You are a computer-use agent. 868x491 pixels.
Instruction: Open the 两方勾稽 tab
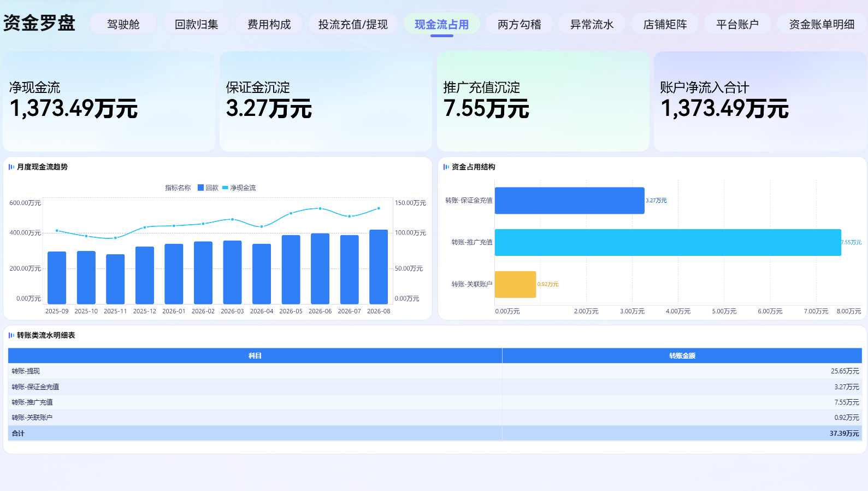click(x=519, y=25)
